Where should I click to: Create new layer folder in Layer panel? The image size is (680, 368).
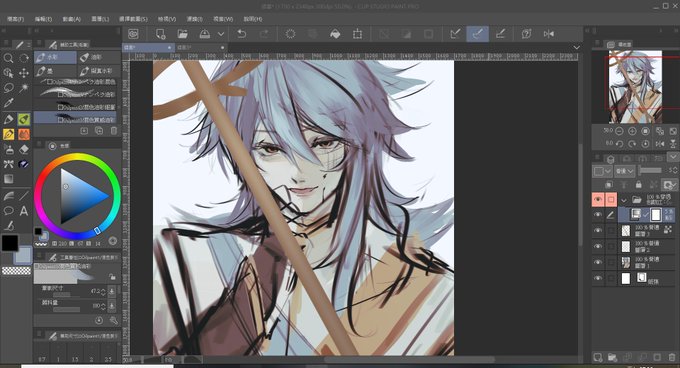pos(612,357)
